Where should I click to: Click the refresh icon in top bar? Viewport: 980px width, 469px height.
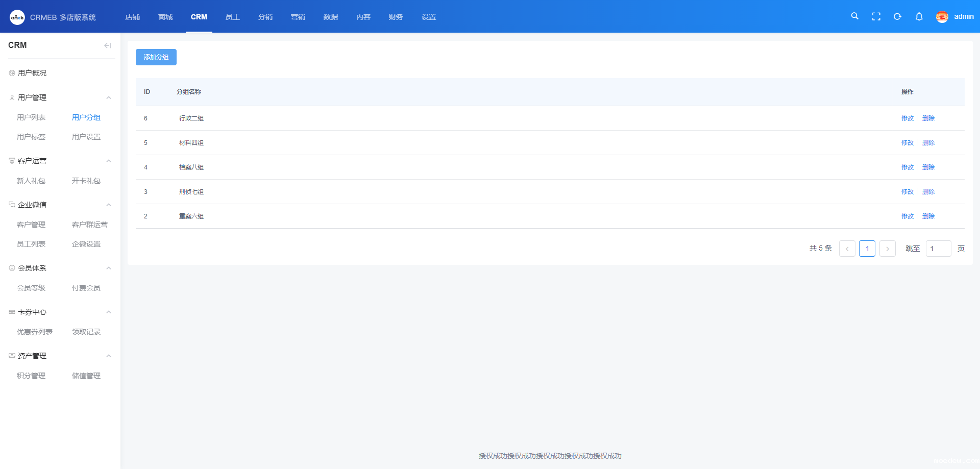pos(897,17)
